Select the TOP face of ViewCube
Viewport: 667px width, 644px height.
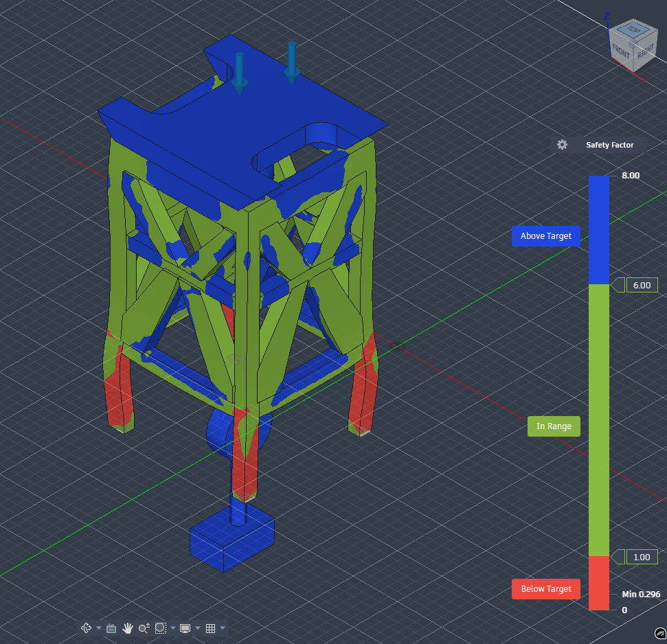click(x=633, y=30)
